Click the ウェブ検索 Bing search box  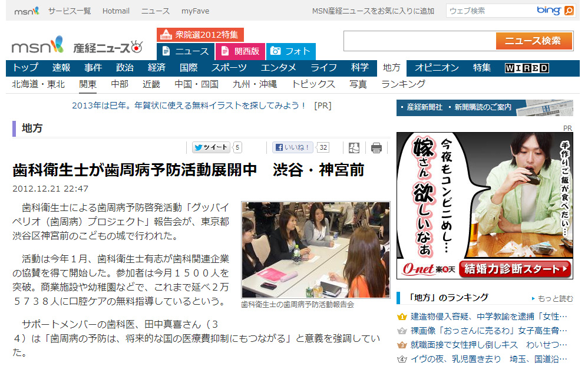[x=489, y=11]
